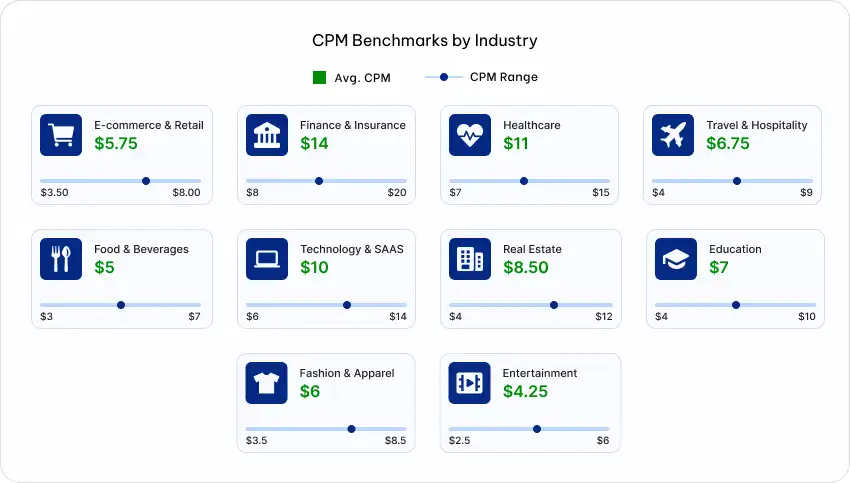The width and height of the screenshot is (850, 483).
Task: Click the $9 maximum in Travel card
Action: pos(806,192)
